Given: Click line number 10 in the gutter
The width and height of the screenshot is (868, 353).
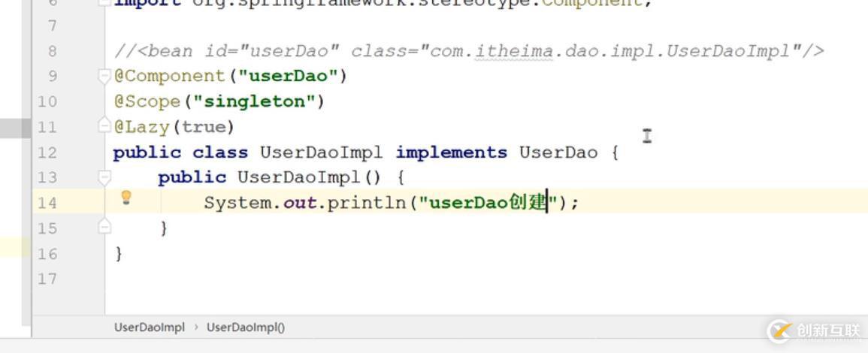Looking at the screenshot, I should (x=47, y=102).
